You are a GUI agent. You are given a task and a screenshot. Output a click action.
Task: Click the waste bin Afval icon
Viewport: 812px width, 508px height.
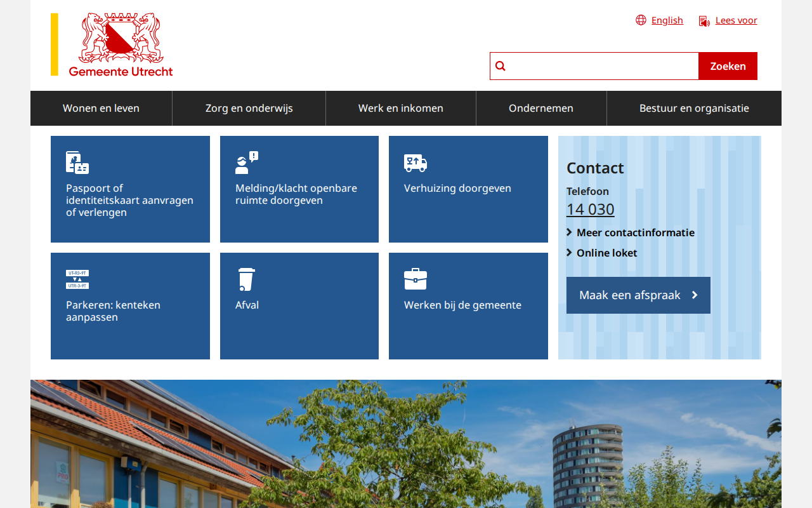coord(246,279)
